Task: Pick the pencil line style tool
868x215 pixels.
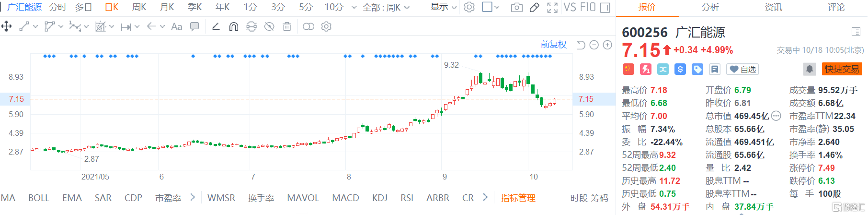Action: point(216,26)
